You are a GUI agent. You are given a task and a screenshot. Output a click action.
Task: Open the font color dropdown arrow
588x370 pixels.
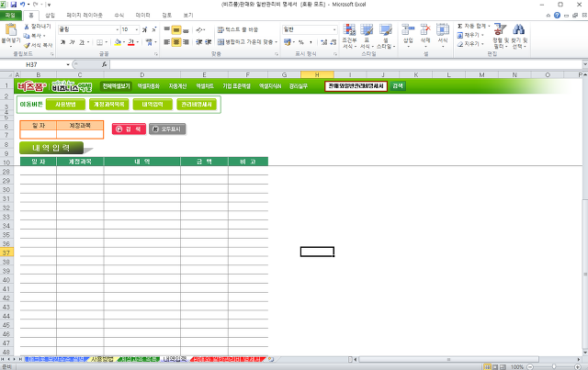point(137,42)
